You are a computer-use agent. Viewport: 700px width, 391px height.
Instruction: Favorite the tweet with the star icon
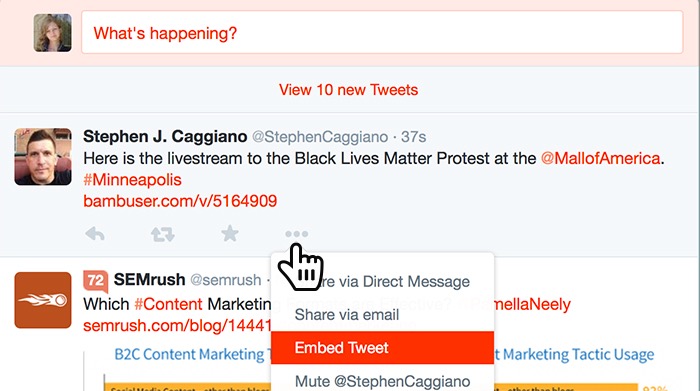click(230, 233)
